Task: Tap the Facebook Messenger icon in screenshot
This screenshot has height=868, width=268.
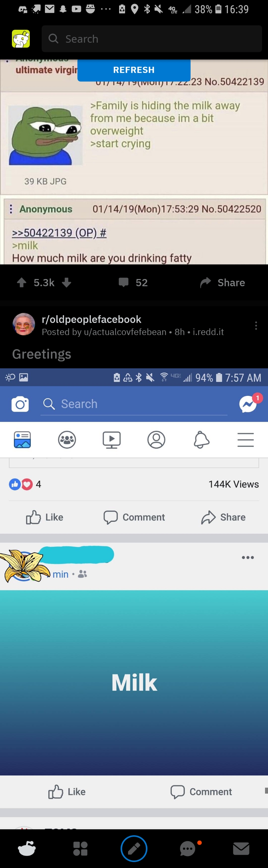Action: (x=248, y=404)
